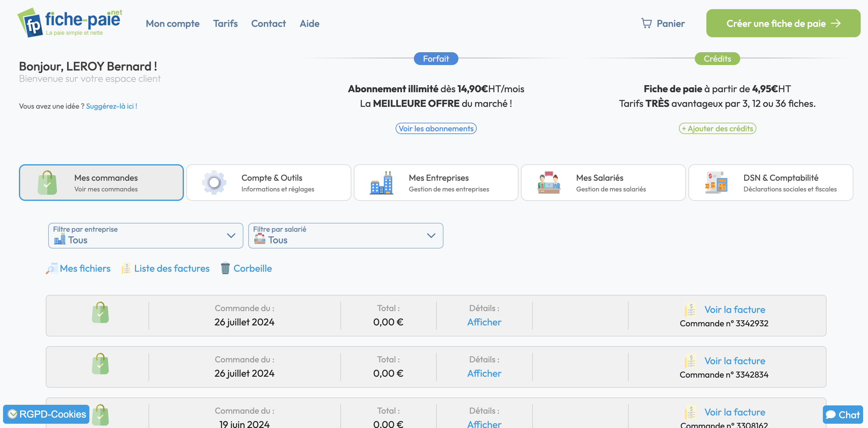This screenshot has height=428, width=868.
Task: Click the 0,00 € total of order 3342932
Action: coord(388,322)
